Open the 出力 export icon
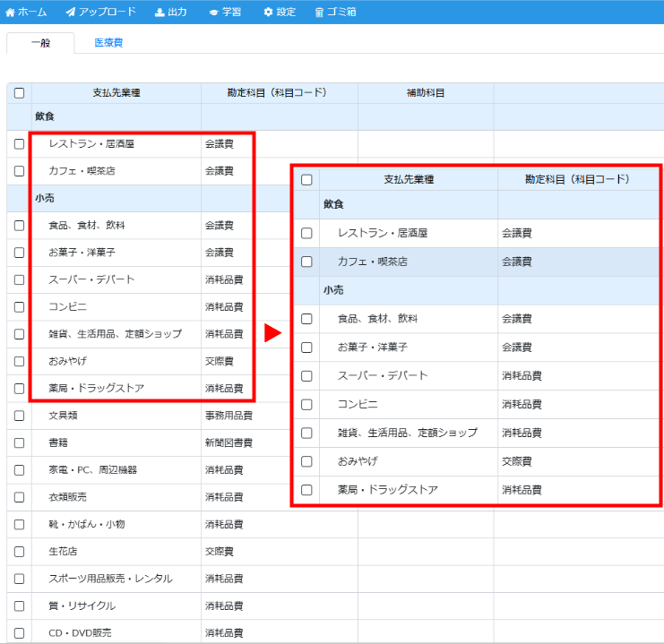Viewport: 664px width, 644px height. coord(170,12)
